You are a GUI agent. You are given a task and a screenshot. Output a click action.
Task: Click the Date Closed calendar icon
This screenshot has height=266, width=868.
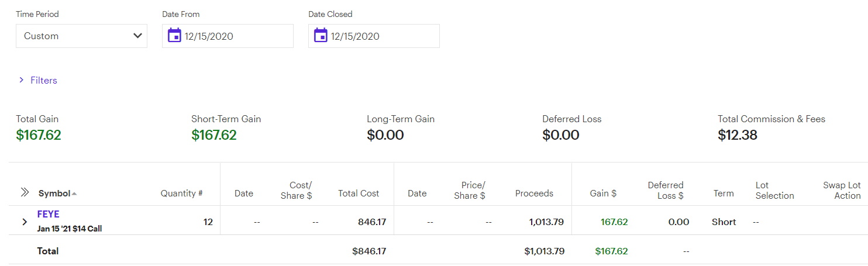(x=321, y=36)
